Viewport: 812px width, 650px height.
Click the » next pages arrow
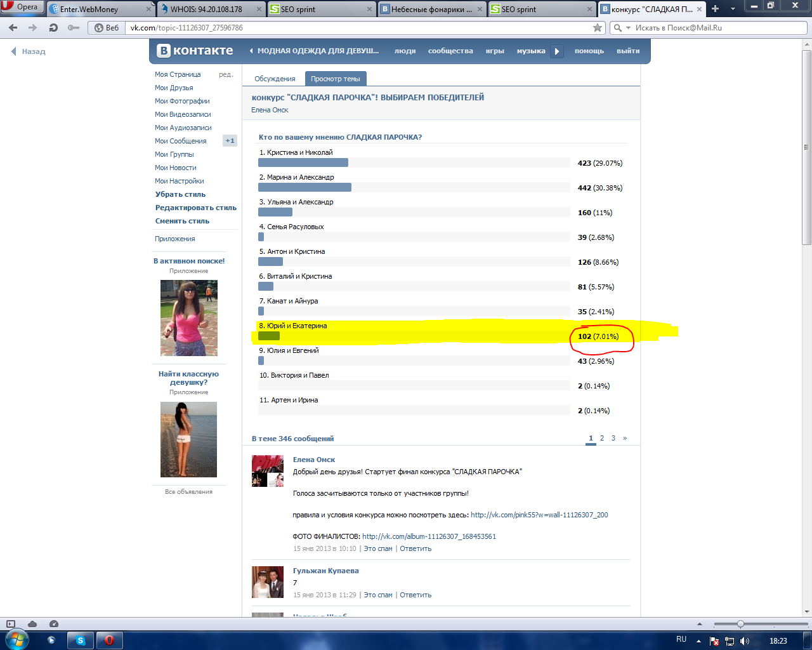pyautogui.click(x=625, y=438)
